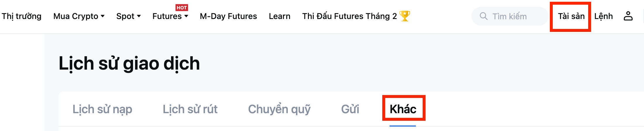Click the trophy icon beside Futures contest
Image resolution: width=644 pixels, height=131 pixels.
(x=405, y=16)
